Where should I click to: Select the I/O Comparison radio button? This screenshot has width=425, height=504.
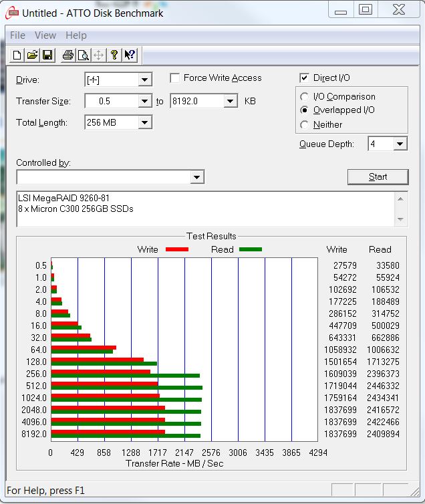[x=305, y=97]
